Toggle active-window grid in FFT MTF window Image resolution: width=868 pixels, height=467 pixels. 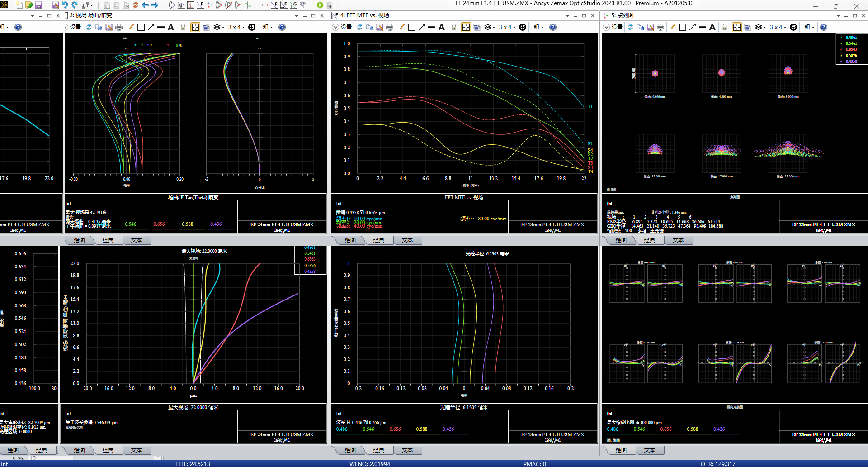(x=466, y=27)
